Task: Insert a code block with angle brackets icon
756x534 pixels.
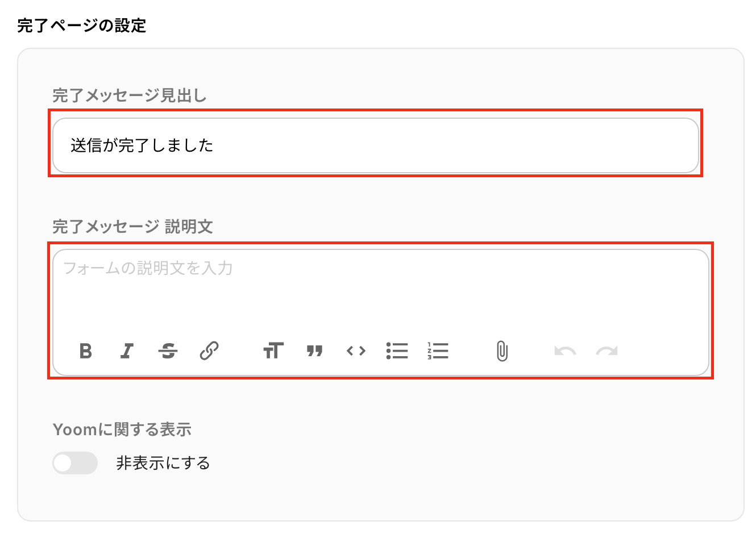Action: pos(356,351)
